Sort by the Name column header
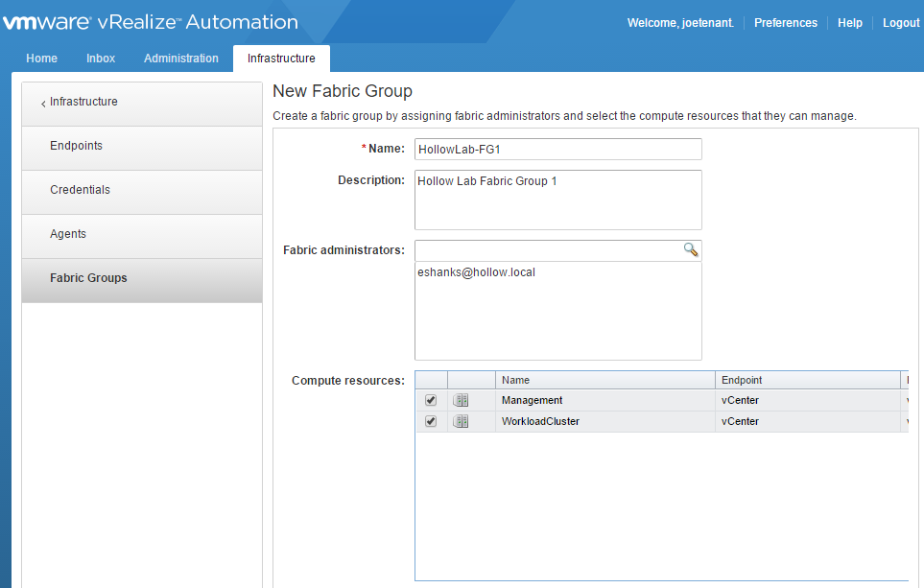 (604, 380)
